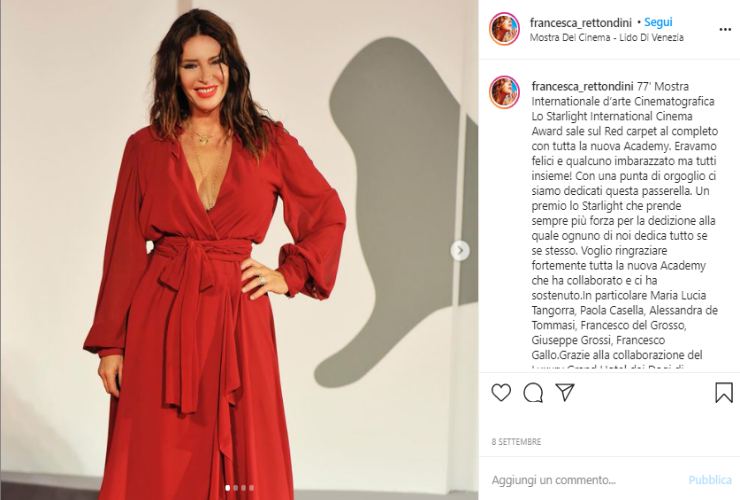Open the three-dot more options menu
The width and height of the screenshot is (740, 500).
coord(725,30)
